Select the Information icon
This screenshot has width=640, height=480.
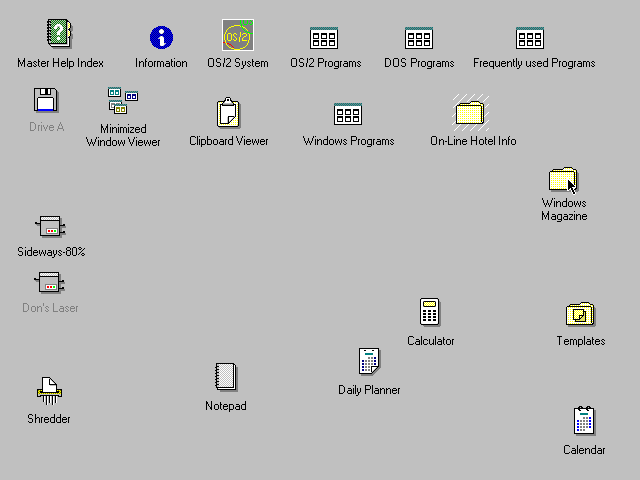pos(161,38)
